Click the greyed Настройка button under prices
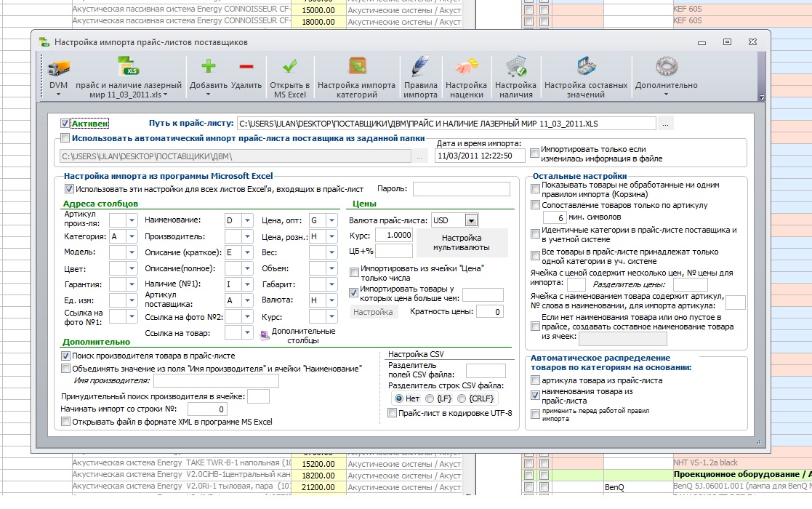Screen dimensions: 812x509 (x=373, y=312)
